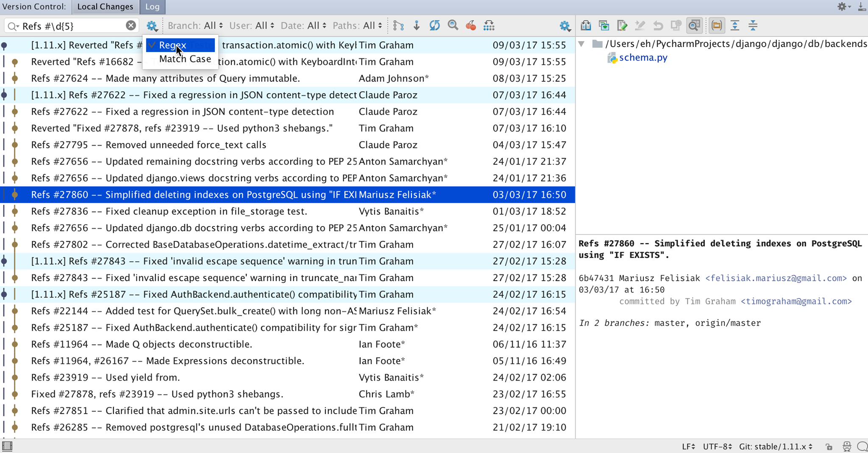868x453 pixels.
Task: Click 6b47431 commit hash in details
Action: 596,278
